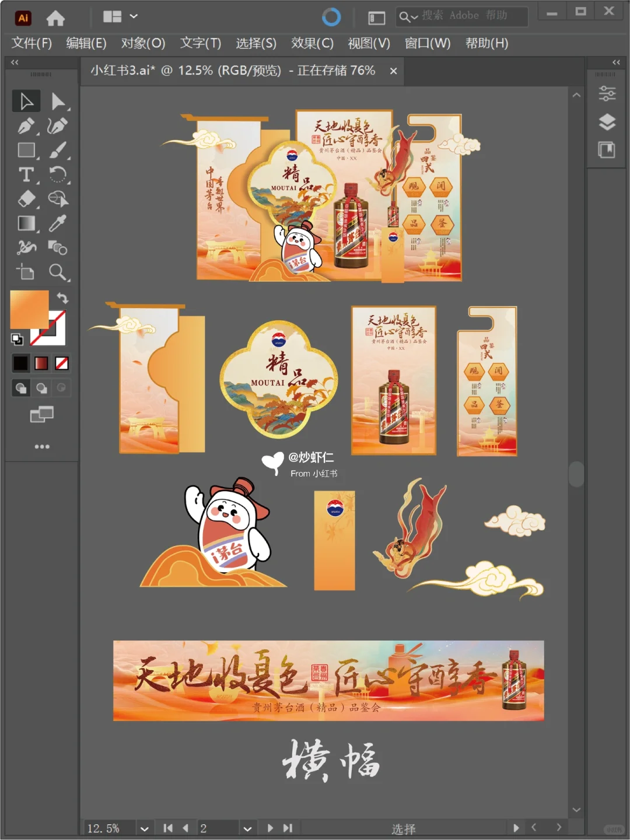Viewport: 630px width, 840px height.
Task: Close the 小红书3.ai document tab
Action: tap(394, 71)
